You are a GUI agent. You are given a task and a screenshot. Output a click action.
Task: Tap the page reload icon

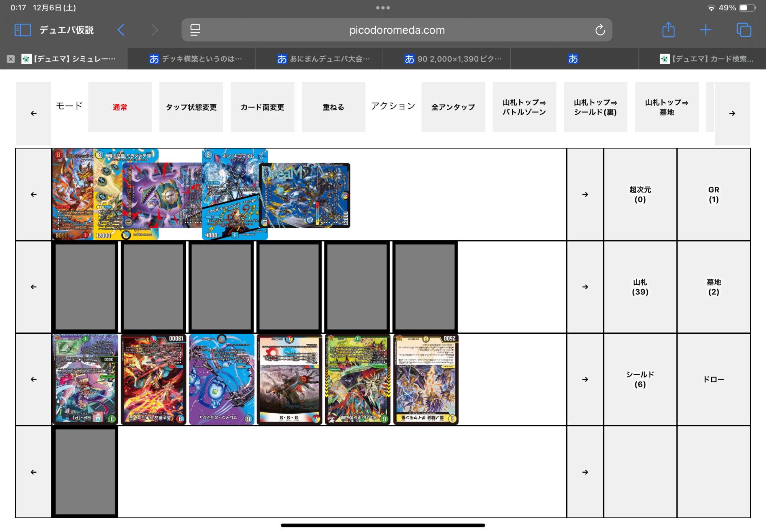[x=600, y=30]
